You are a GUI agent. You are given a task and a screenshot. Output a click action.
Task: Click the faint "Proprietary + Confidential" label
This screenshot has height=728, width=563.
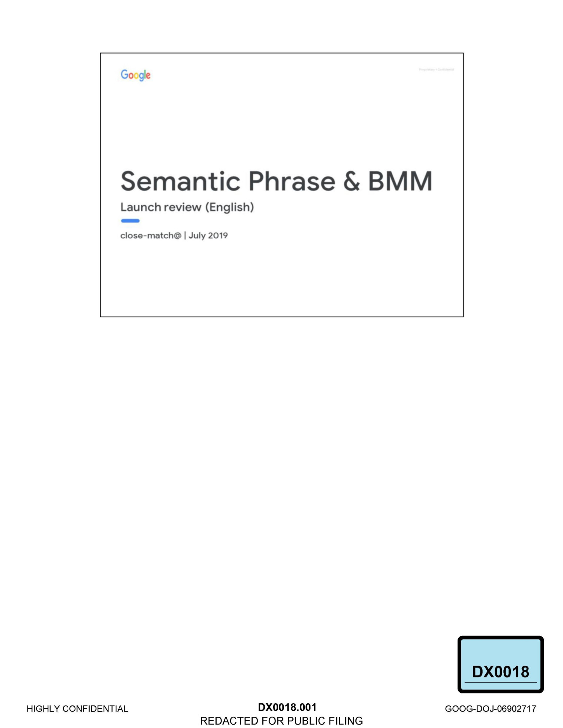(x=436, y=70)
